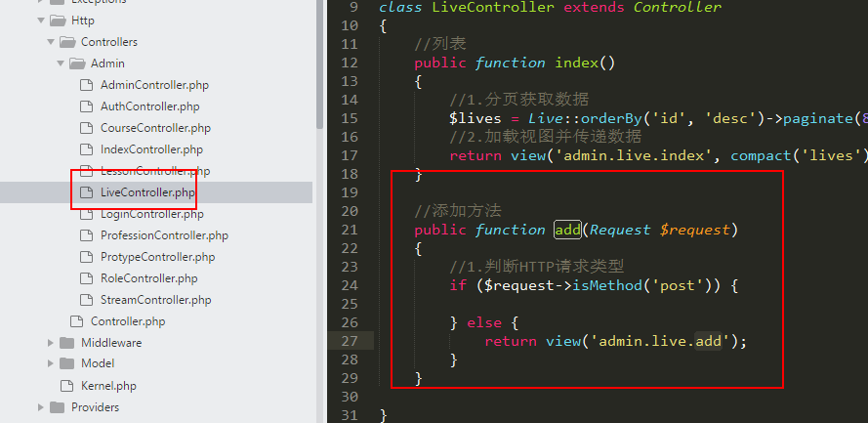Collapse the Http folder arrow
868x423 pixels.
pyautogui.click(x=40, y=21)
